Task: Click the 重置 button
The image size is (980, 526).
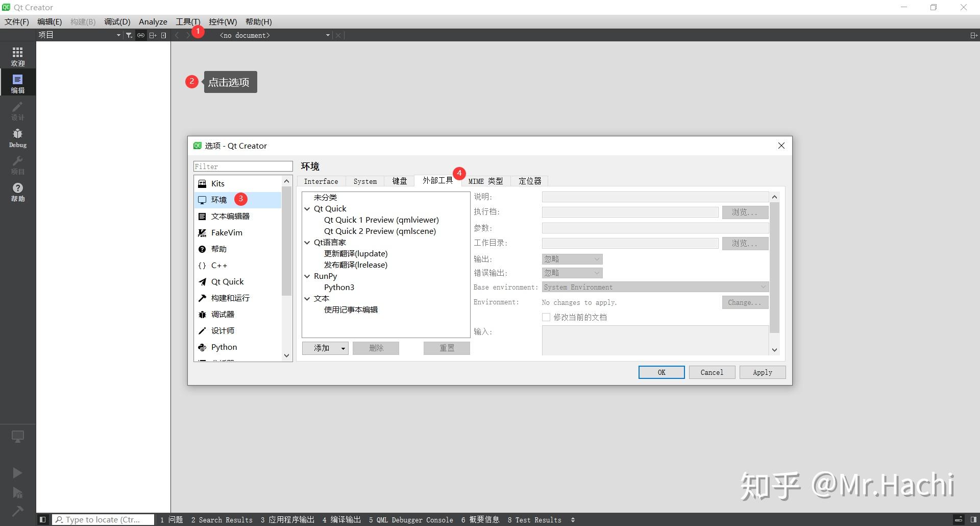Action: coord(447,348)
